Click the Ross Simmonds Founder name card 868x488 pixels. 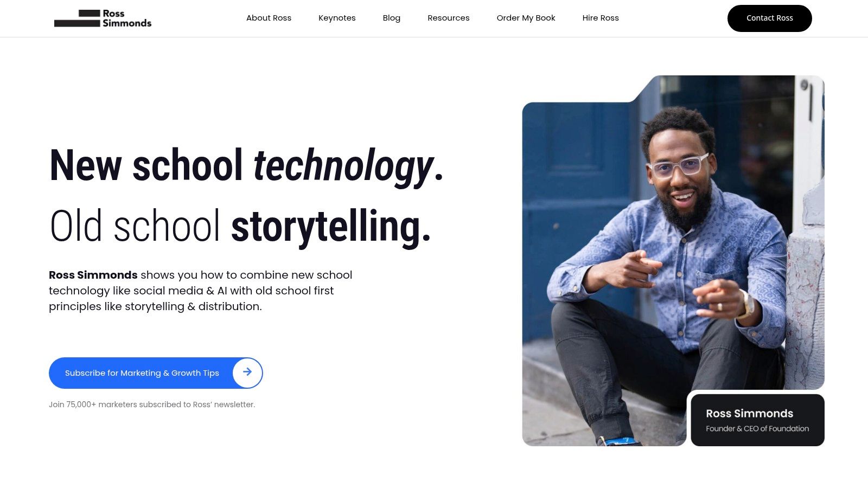click(x=757, y=420)
